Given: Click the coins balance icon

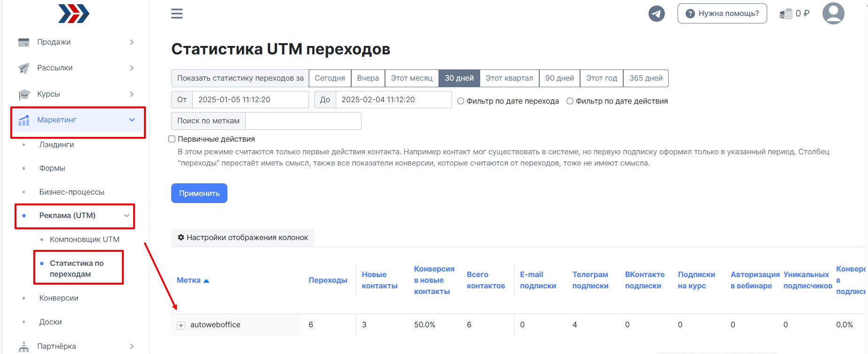Looking at the screenshot, I should tap(786, 14).
